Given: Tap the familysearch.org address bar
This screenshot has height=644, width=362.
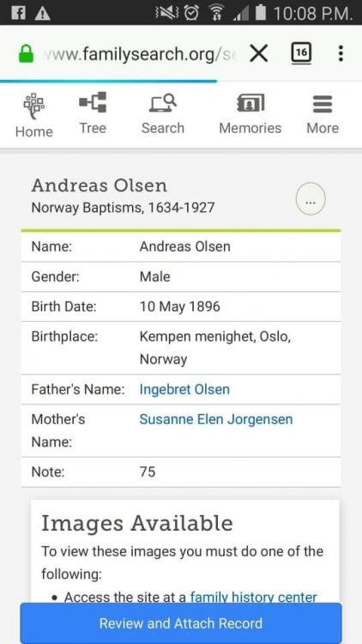Looking at the screenshot, I should (139, 54).
